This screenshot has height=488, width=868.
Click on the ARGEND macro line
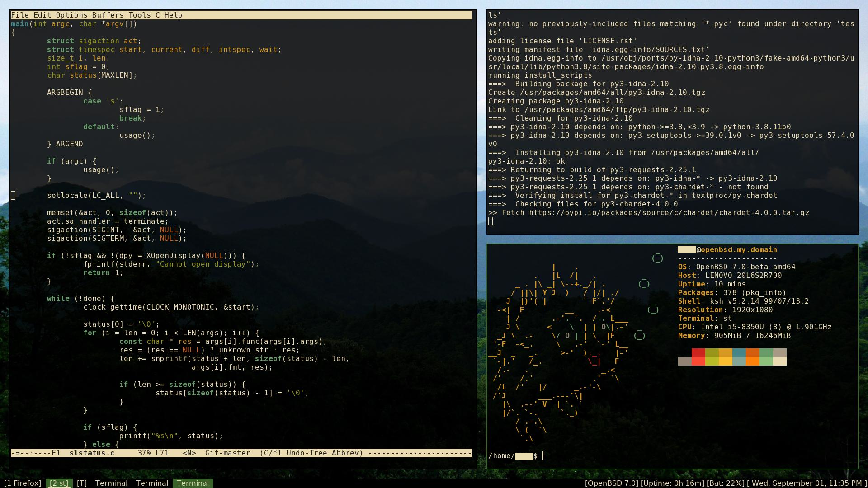[65, 144]
